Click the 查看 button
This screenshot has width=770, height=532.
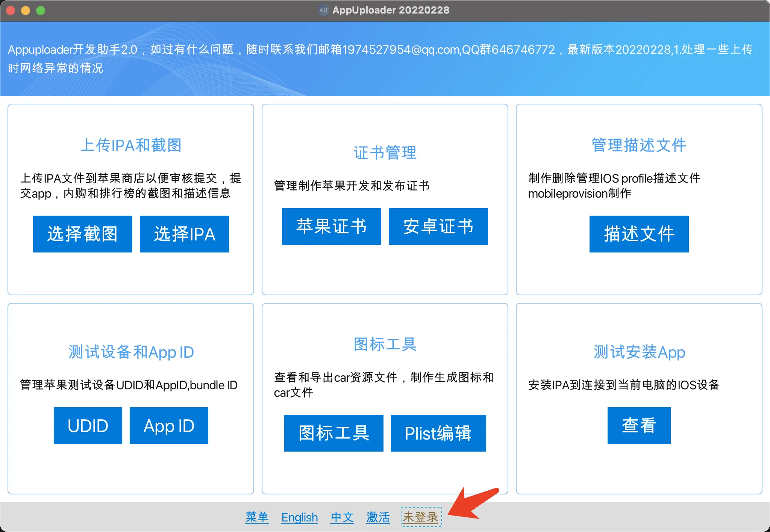(639, 425)
